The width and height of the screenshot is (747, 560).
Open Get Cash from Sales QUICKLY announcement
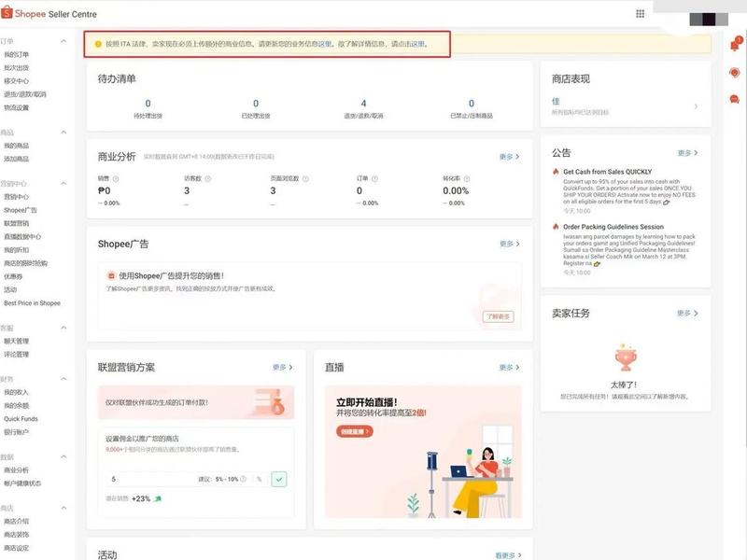click(x=608, y=172)
